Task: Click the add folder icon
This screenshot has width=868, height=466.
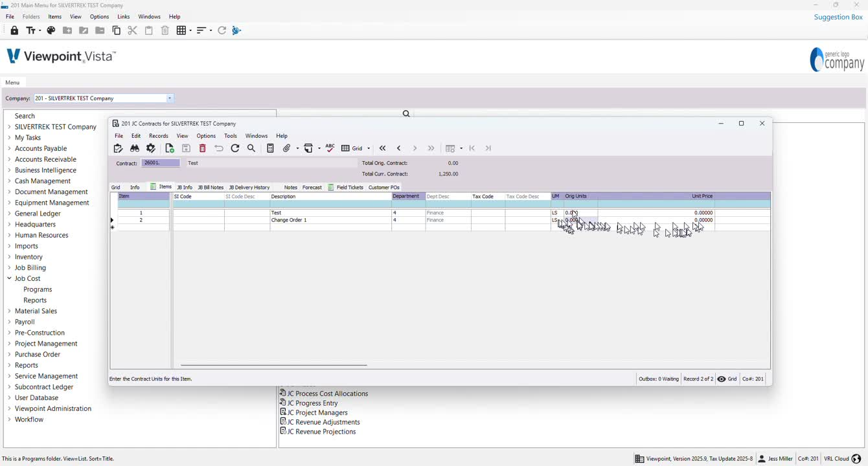Action: click(67, 30)
